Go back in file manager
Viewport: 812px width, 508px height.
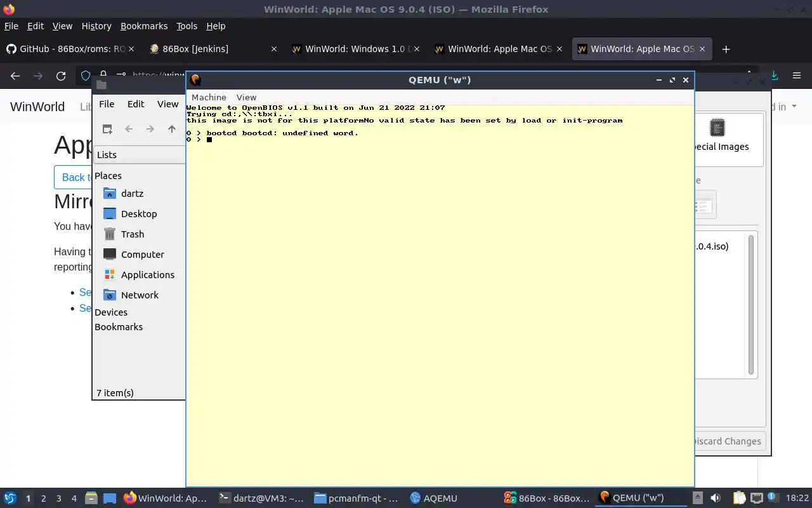pos(129,129)
